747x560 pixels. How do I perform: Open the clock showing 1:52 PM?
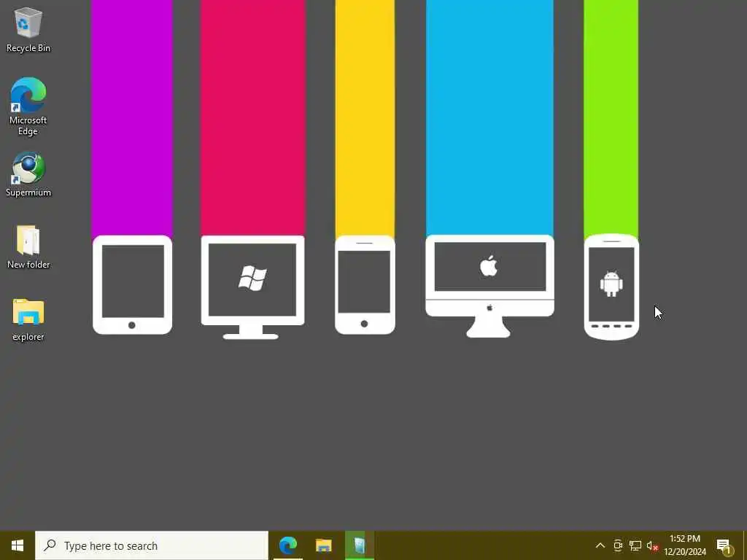point(685,545)
